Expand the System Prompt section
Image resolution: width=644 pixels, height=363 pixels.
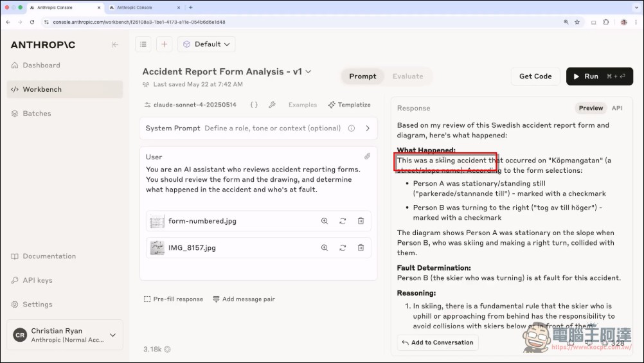pyautogui.click(x=368, y=128)
